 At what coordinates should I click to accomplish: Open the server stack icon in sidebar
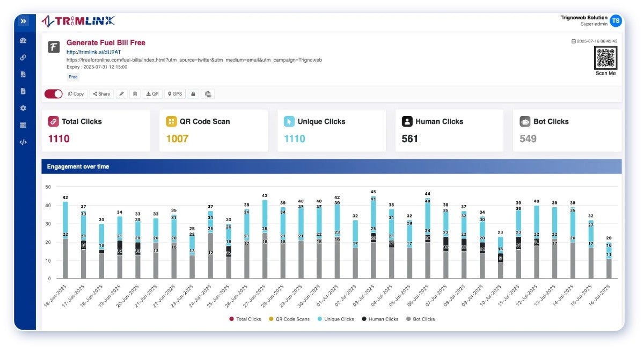[23, 125]
